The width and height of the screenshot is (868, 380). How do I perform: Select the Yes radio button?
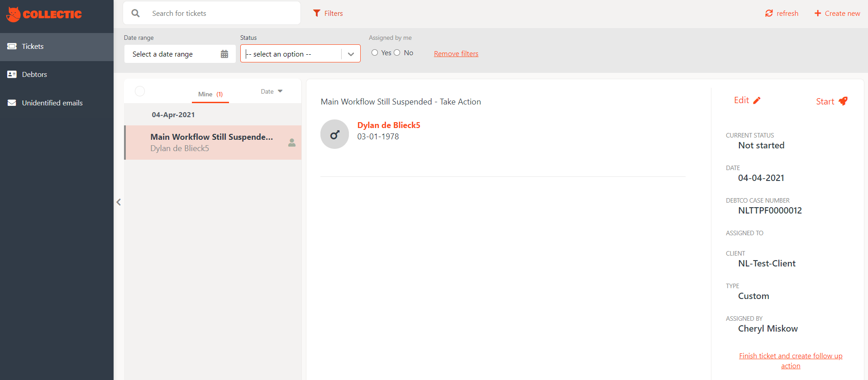click(375, 52)
